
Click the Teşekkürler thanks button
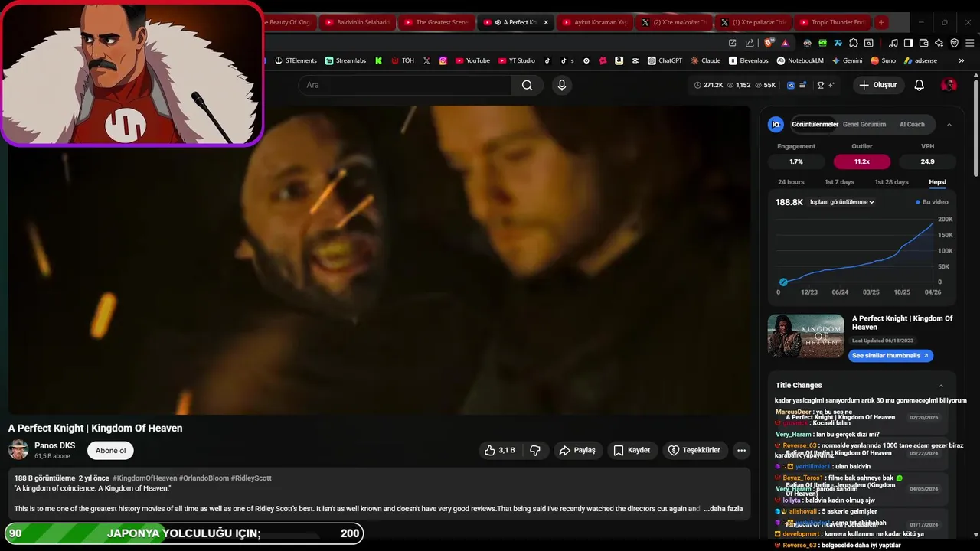(694, 450)
